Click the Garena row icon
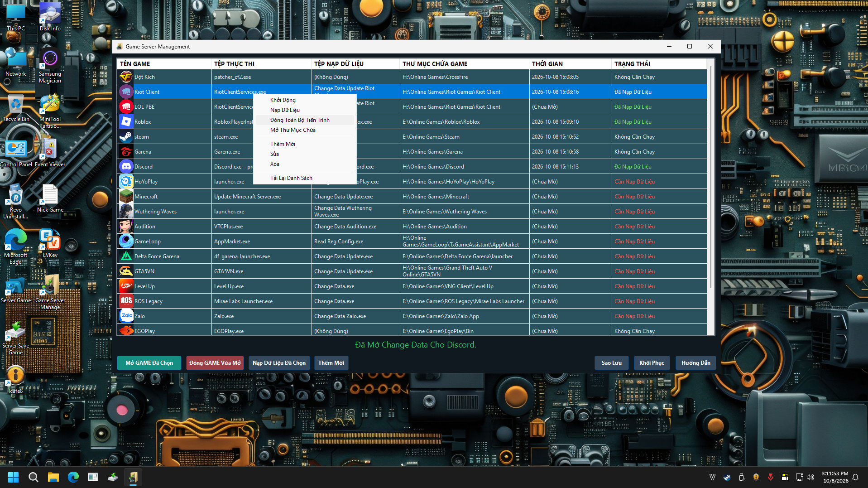 [x=126, y=152]
